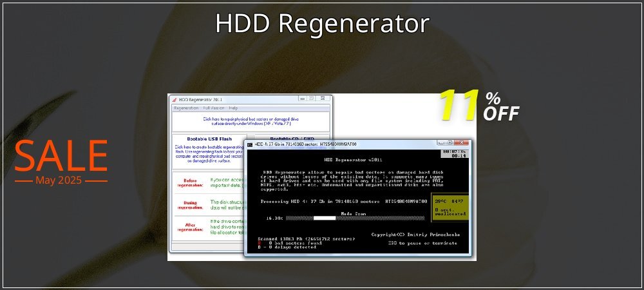Click the 11% OFF discount badge

(480, 106)
